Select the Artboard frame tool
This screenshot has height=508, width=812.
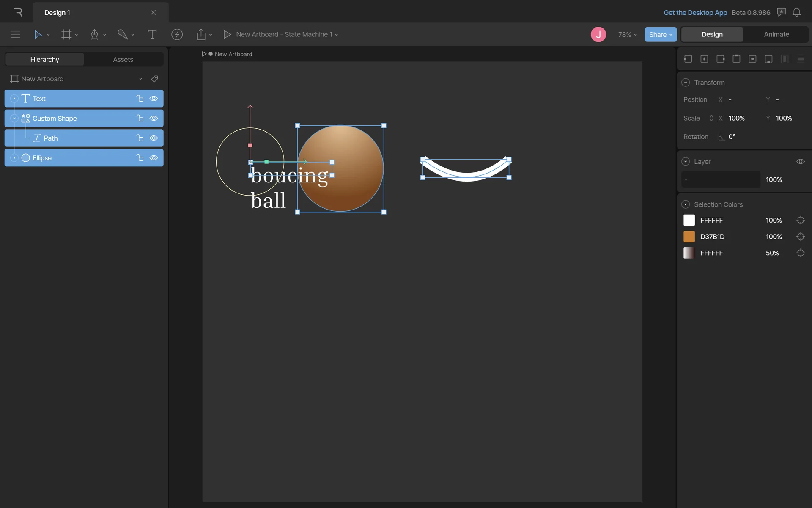click(66, 35)
